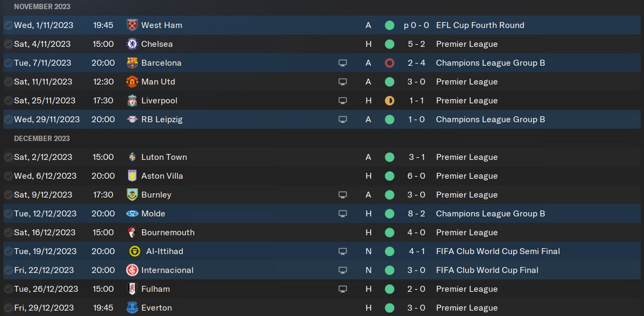Image resolution: width=644 pixels, height=316 pixels.
Task: Open the 8 - 2 Molde result
Action: point(417,214)
